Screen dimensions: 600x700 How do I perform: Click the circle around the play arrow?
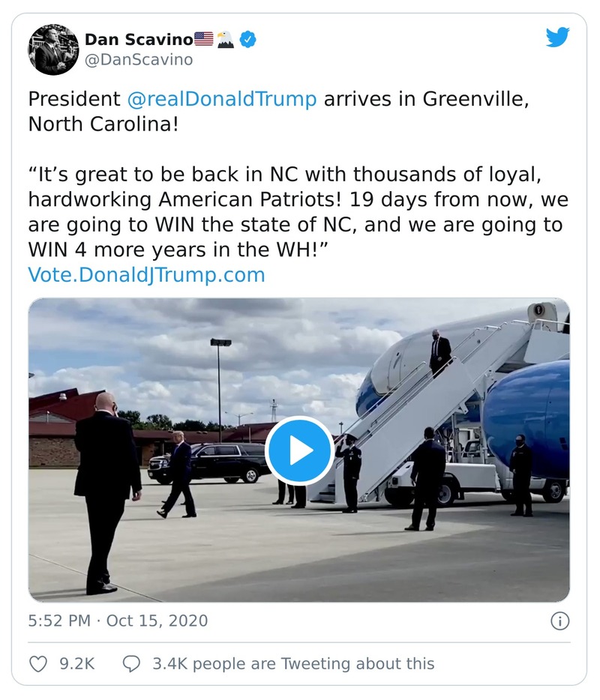pyautogui.click(x=300, y=450)
